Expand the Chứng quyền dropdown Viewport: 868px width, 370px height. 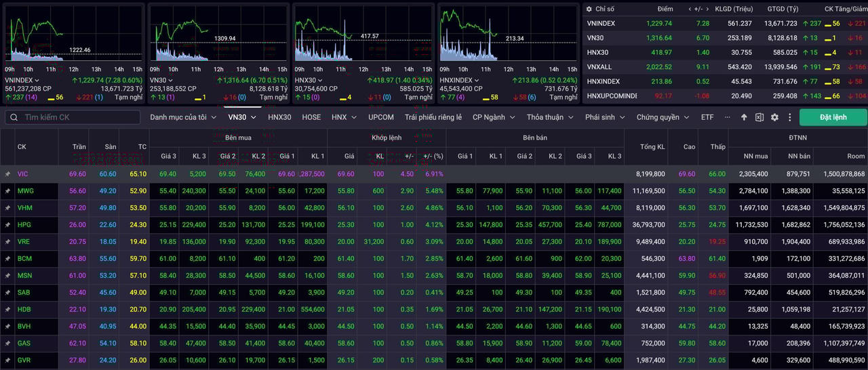tap(663, 117)
